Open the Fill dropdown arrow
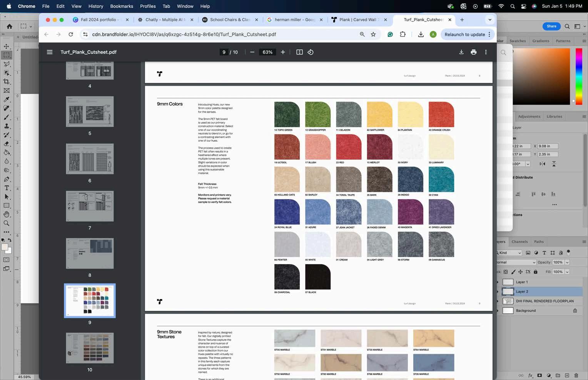 (x=567, y=272)
